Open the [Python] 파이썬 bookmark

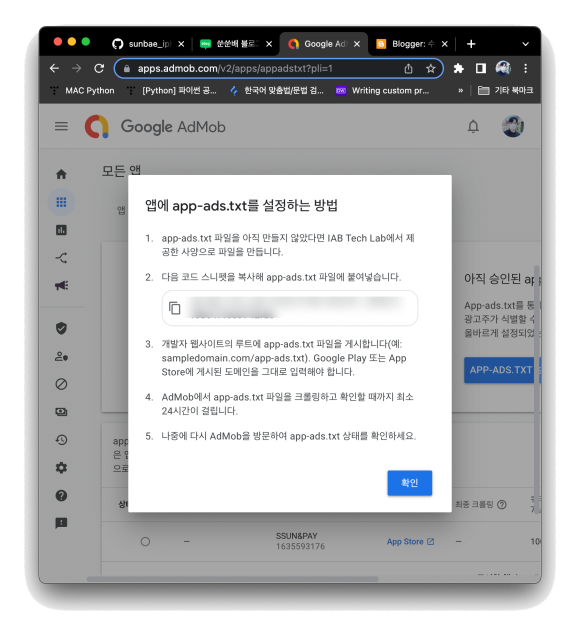click(x=172, y=90)
